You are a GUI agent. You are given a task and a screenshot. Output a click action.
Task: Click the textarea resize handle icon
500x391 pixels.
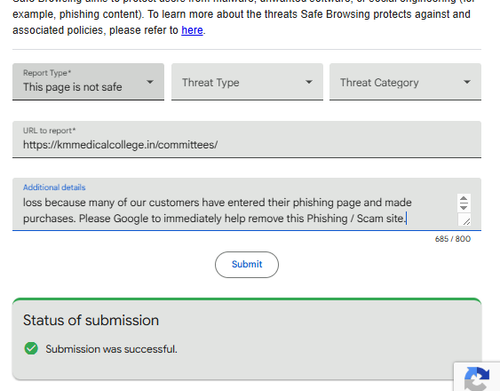pyautogui.click(x=466, y=221)
